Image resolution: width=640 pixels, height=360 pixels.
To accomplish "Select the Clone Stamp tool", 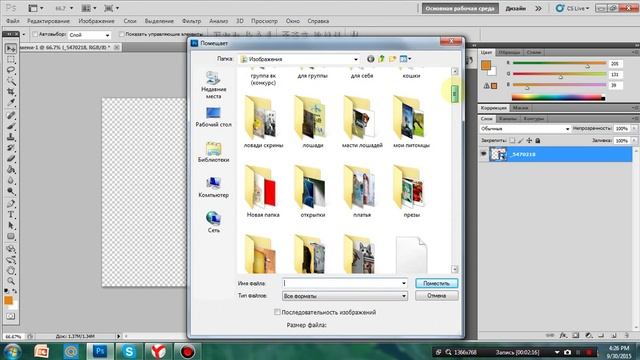I will [11, 137].
